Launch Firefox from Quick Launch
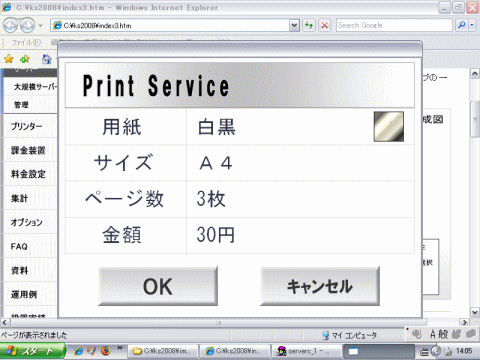 tap(106, 351)
